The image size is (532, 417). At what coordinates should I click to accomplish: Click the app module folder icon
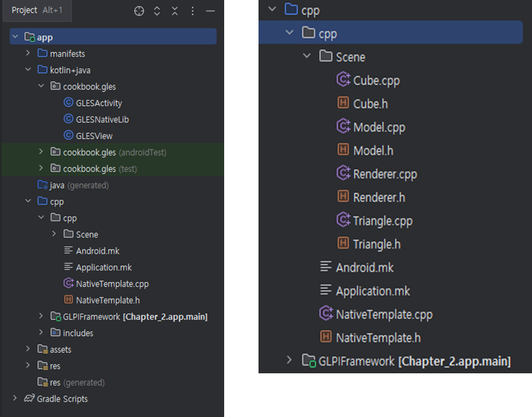[29, 37]
